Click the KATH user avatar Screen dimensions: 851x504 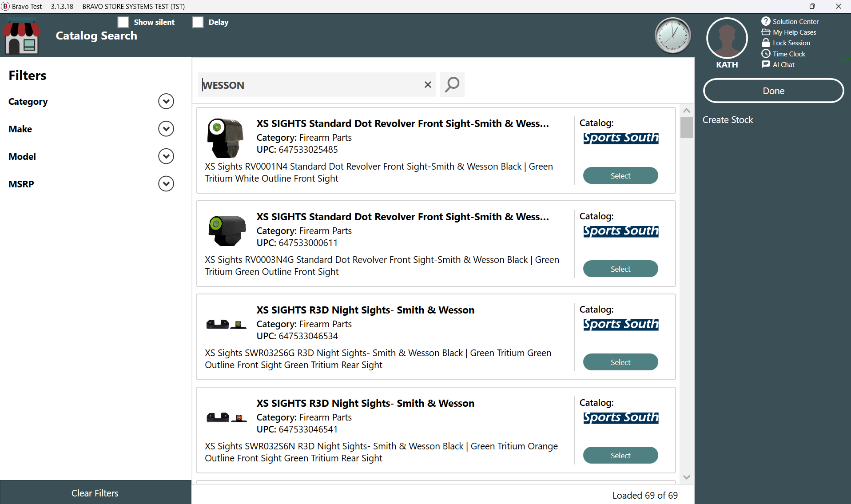(x=727, y=38)
